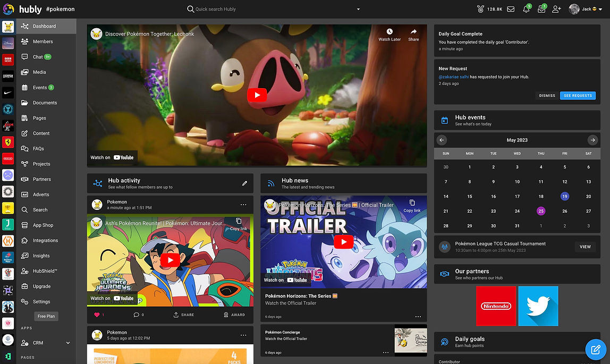Click in the Quick search Hubly field
This screenshot has height=364, width=610.
point(272,9)
